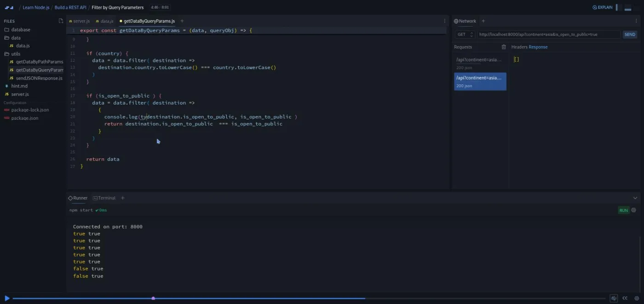Switch to side panel layout icon
644x304 pixels.
point(619,7)
